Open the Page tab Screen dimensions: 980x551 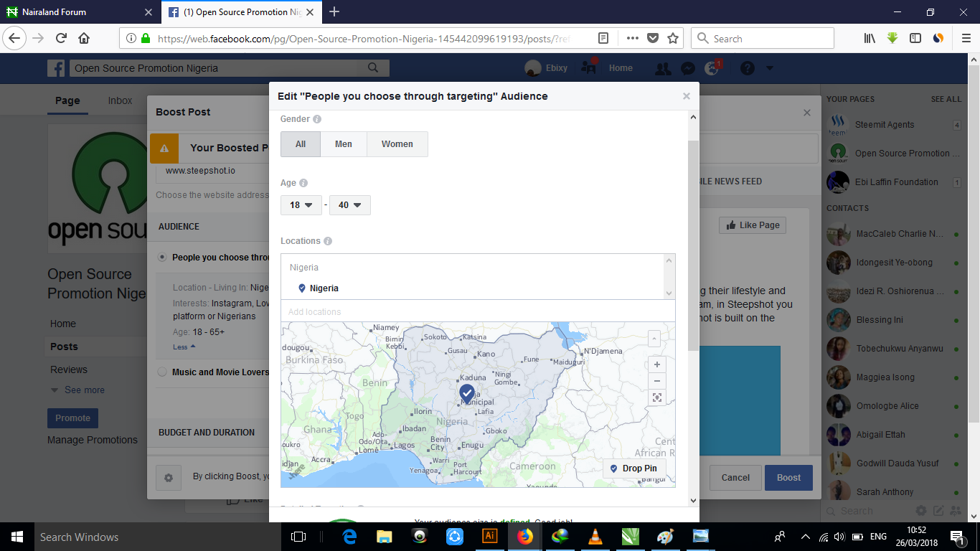[67, 100]
